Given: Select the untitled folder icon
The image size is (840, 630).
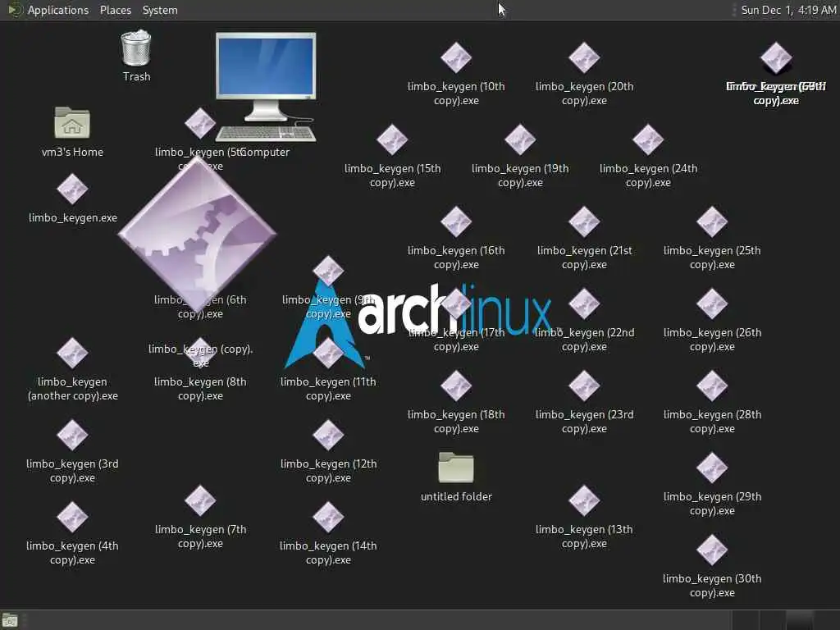Looking at the screenshot, I should [456, 467].
